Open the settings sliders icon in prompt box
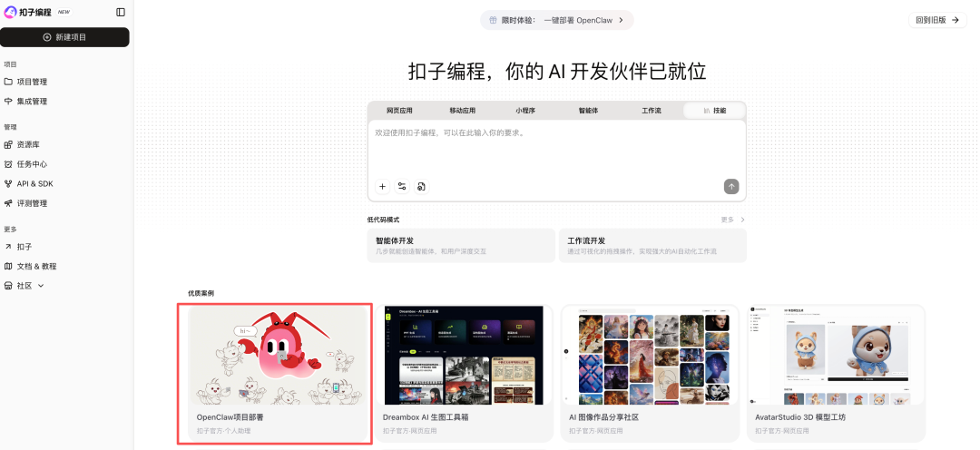Screen dimensions: 980x450 402,186
